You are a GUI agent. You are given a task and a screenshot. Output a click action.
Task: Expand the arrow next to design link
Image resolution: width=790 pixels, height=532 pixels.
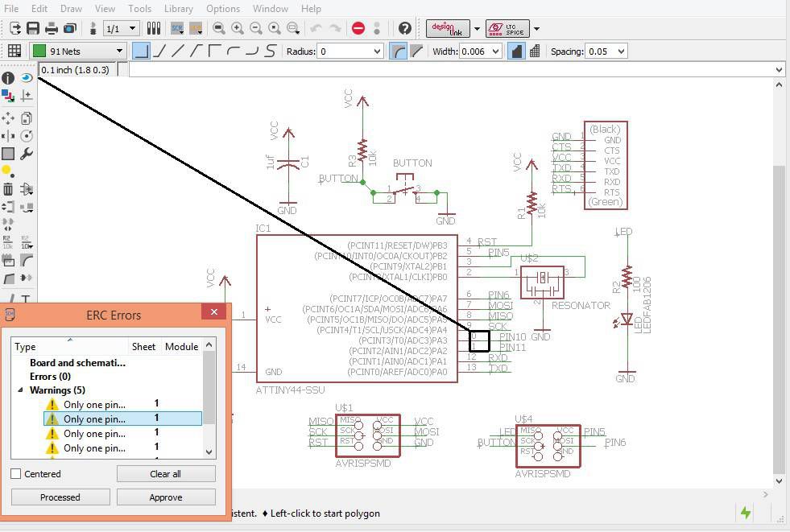tap(477, 29)
